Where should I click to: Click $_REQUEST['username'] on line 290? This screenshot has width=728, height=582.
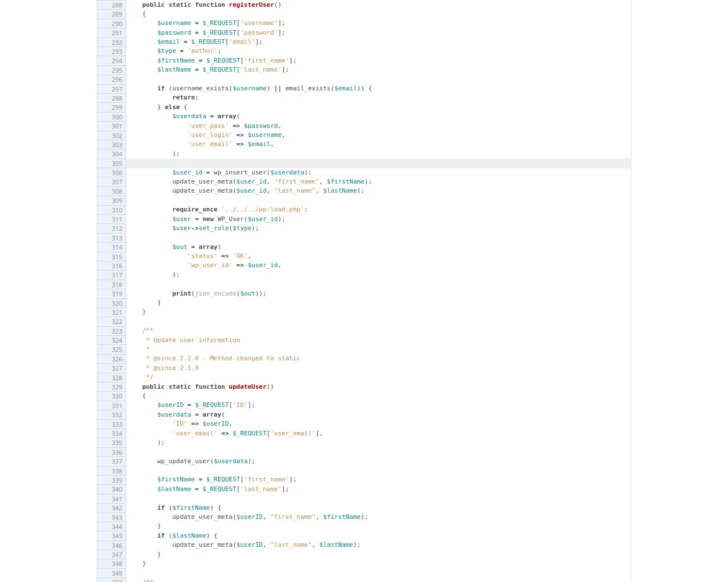click(x=242, y=23)
